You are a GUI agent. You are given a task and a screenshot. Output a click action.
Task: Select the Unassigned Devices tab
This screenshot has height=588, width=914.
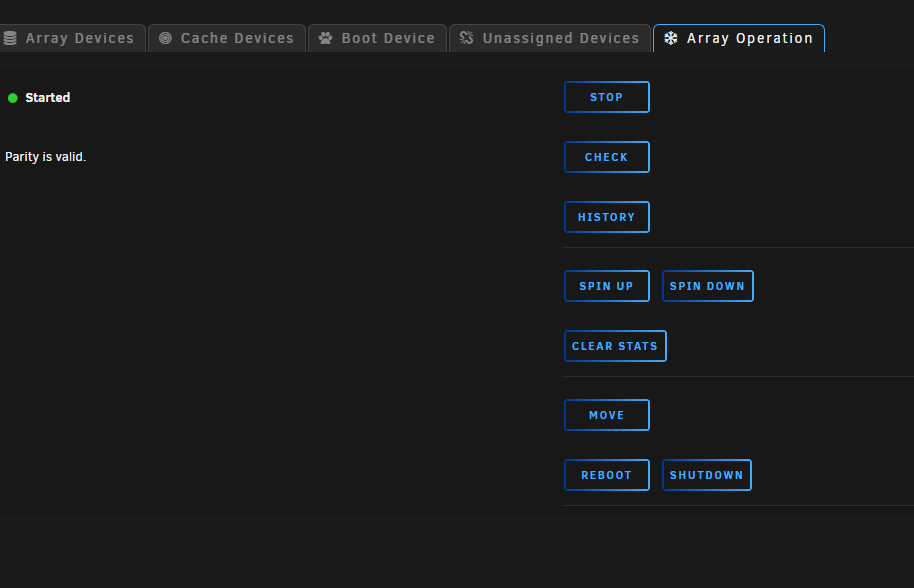(550, 38)
